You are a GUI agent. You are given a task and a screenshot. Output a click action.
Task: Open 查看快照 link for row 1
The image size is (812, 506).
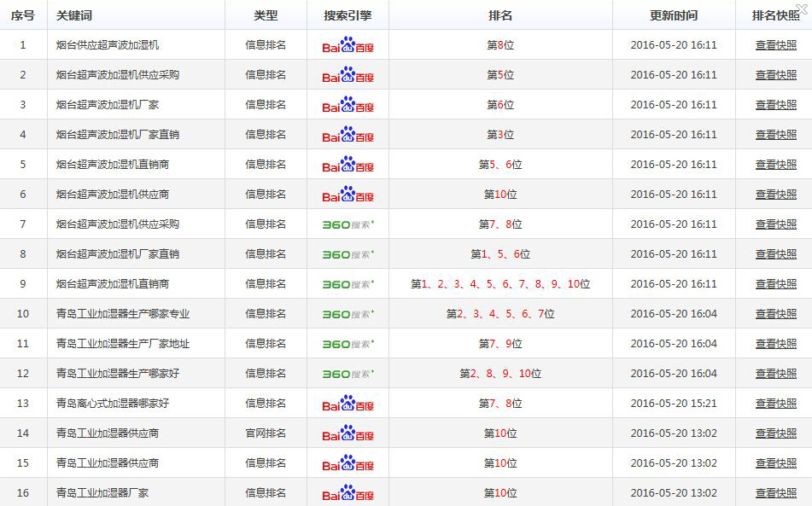775,45
